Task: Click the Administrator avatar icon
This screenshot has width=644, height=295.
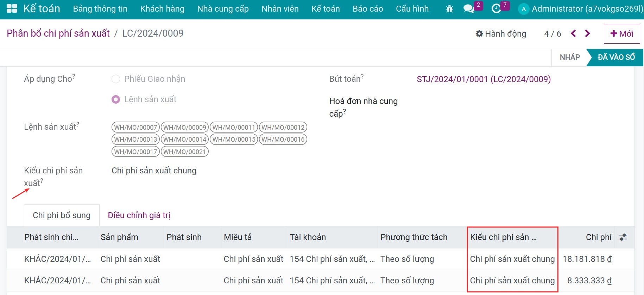Action: (524, 9)
